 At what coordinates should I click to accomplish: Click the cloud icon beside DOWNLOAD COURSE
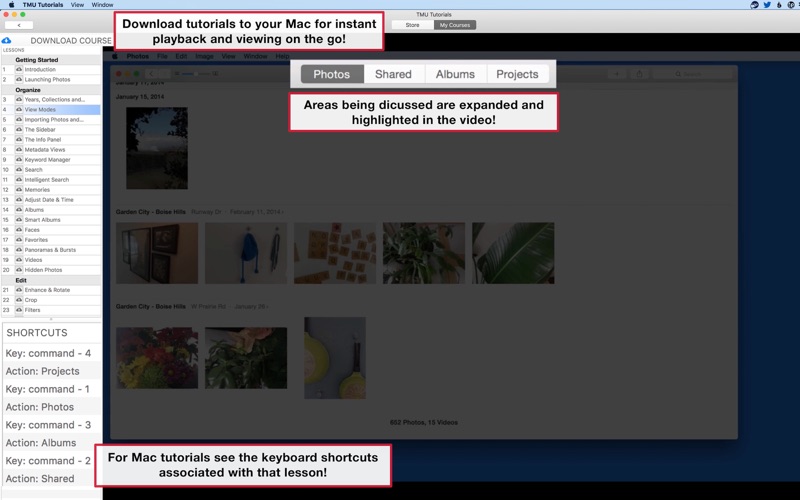tap(7, 40)
